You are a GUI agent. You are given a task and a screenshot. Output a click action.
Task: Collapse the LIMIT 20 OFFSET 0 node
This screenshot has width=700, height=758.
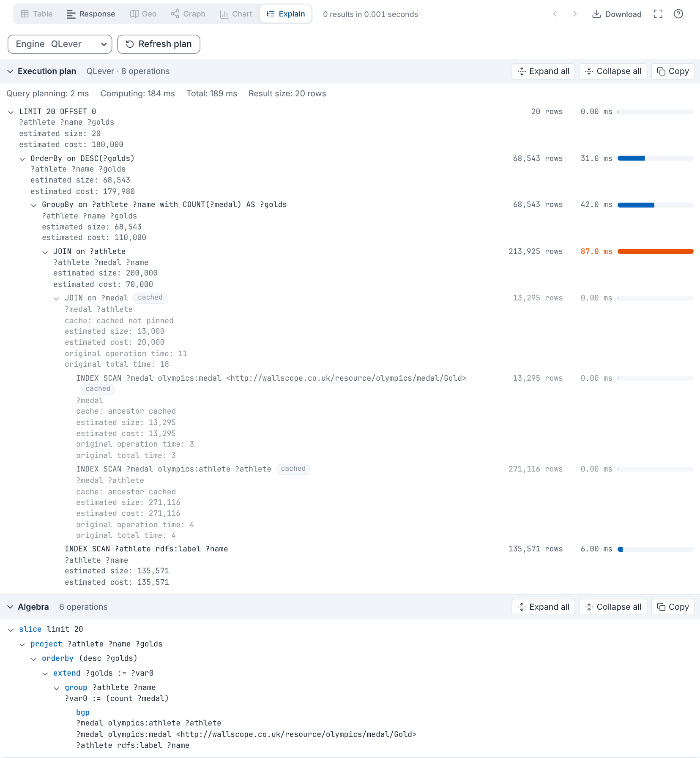point(11,112)
